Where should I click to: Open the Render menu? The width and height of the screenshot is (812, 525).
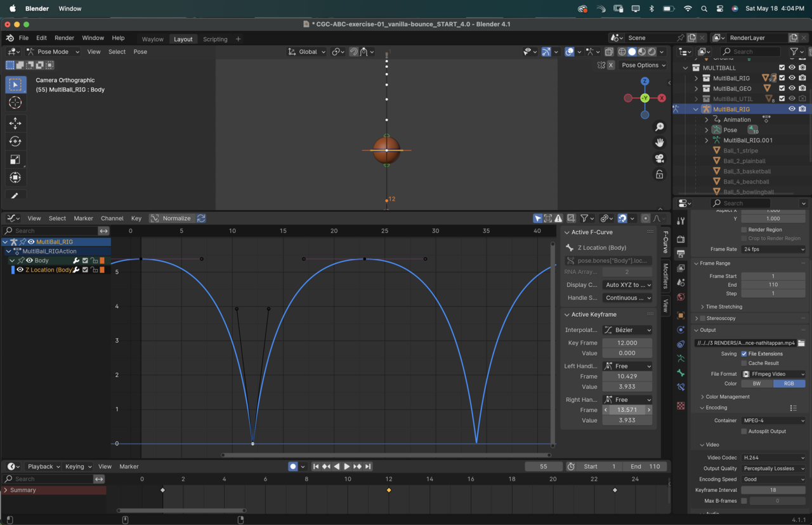point(64,38)
